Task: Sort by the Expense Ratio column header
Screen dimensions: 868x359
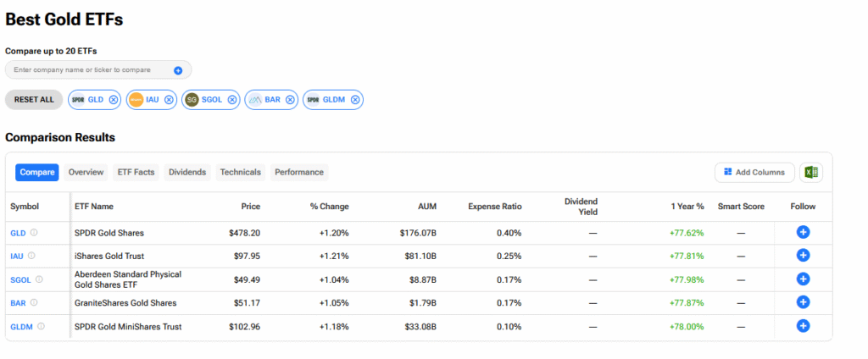Action: tap(495, 207)
